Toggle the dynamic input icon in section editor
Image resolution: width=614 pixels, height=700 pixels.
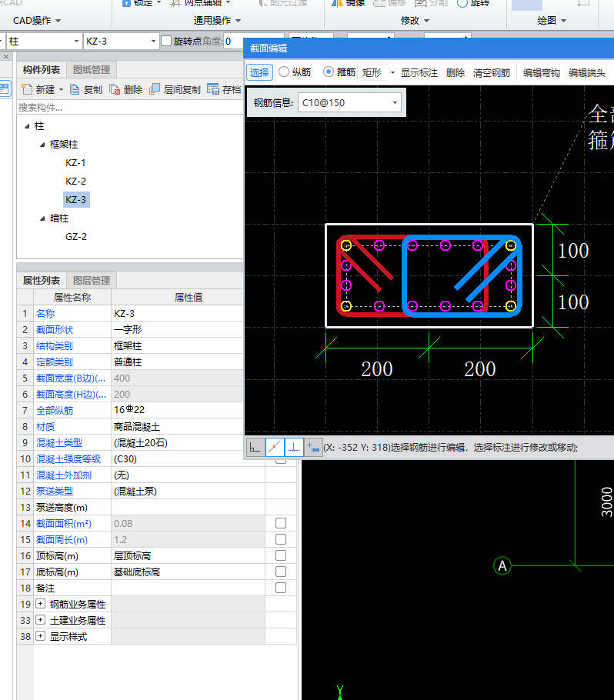[313, 447]
